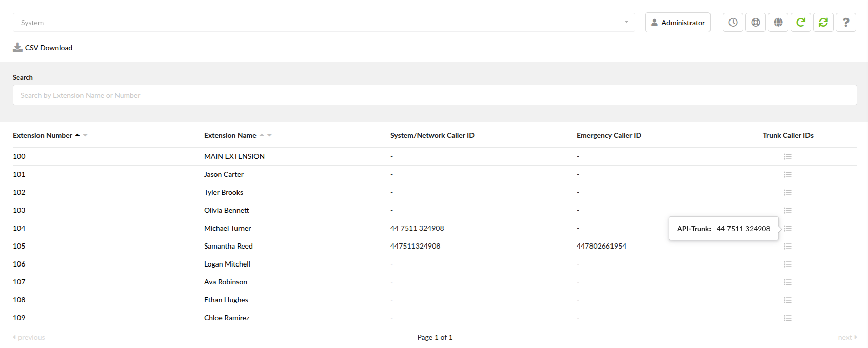Show trunk caller IDs for extension 100

[787, 157]
